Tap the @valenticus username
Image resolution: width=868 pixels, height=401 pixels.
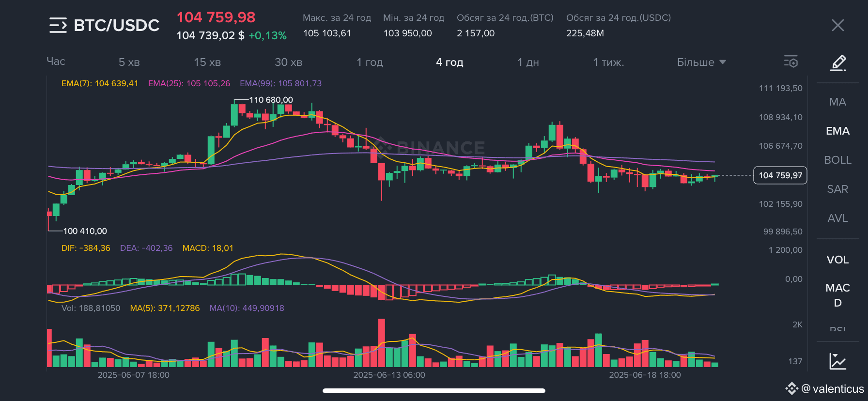(833, 388)
